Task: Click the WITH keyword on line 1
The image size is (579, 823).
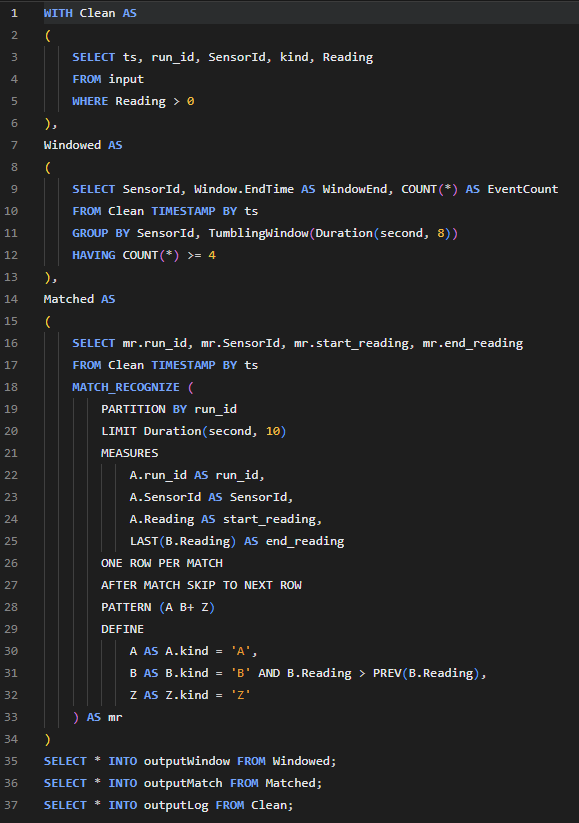Action: [x=58, y=13]
